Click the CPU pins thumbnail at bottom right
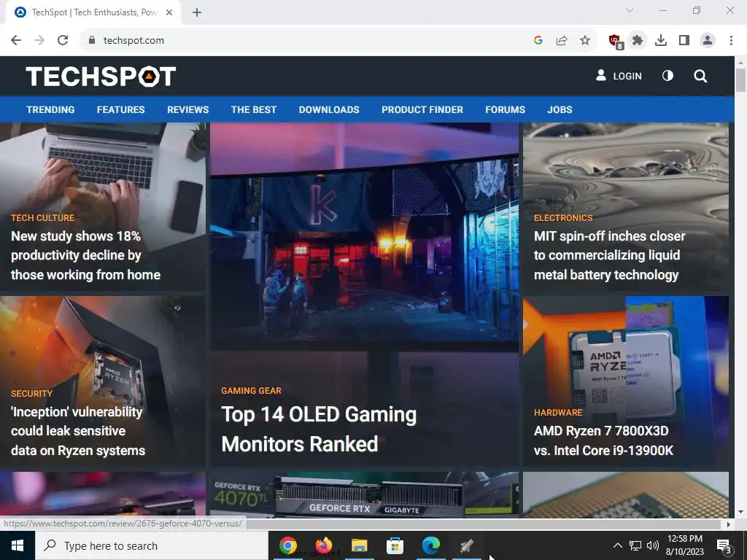Screen dimensions: 747x560 (x=625, y=494)
